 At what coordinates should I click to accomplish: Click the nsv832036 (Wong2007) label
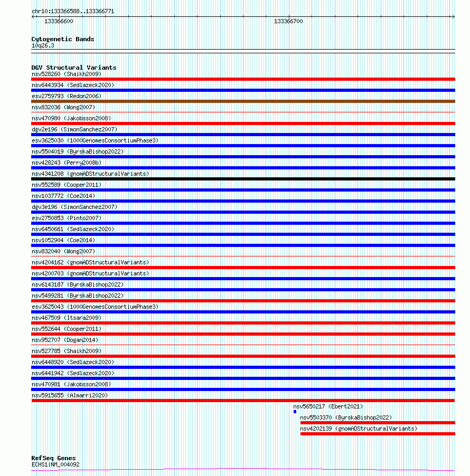[63, 107]
